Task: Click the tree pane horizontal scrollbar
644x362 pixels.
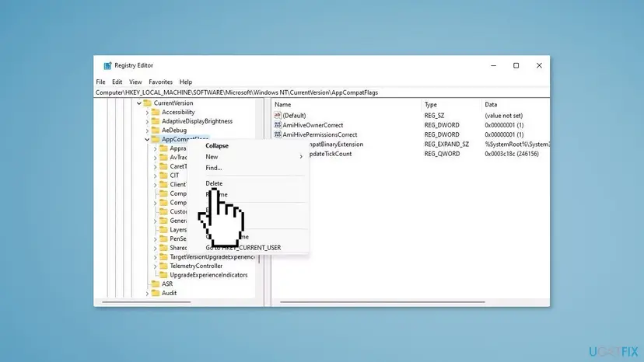Action: click(147, 302)
